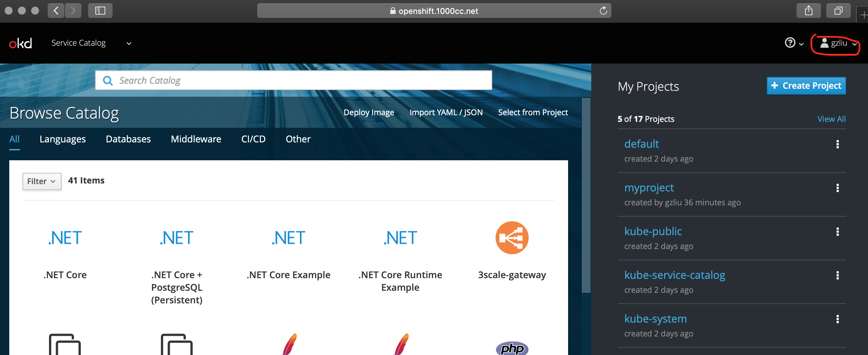Show all browser tabs overview
The width and height of the screenshot is (868, 355).
pyautogui.click(x=838, y=11)
